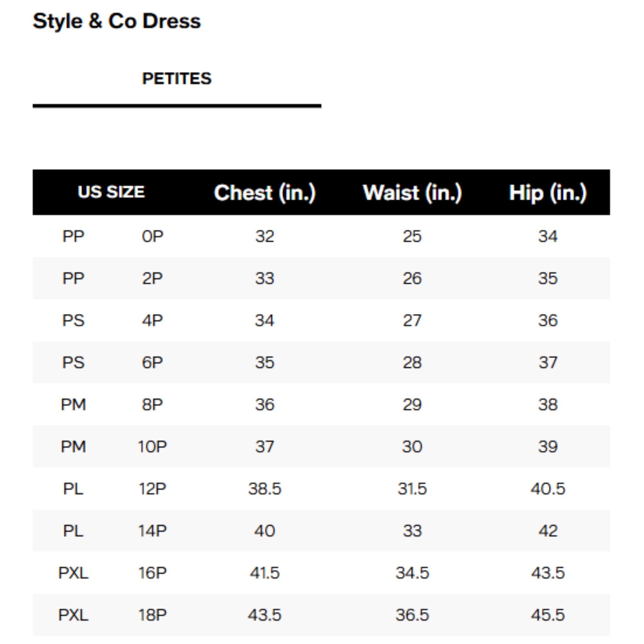Click the PXL label in 16P row
The height and width of the screenshot is (644, 644).
pos(73,573)
